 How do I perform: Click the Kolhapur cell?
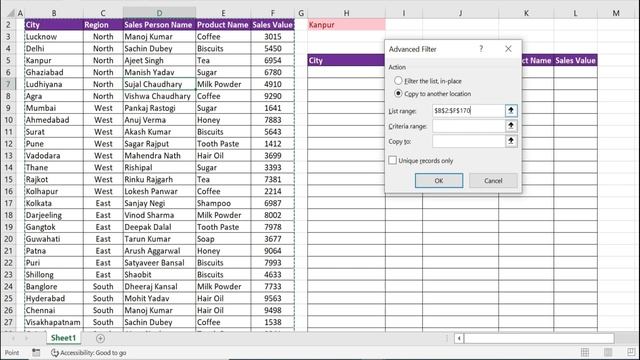53,191
